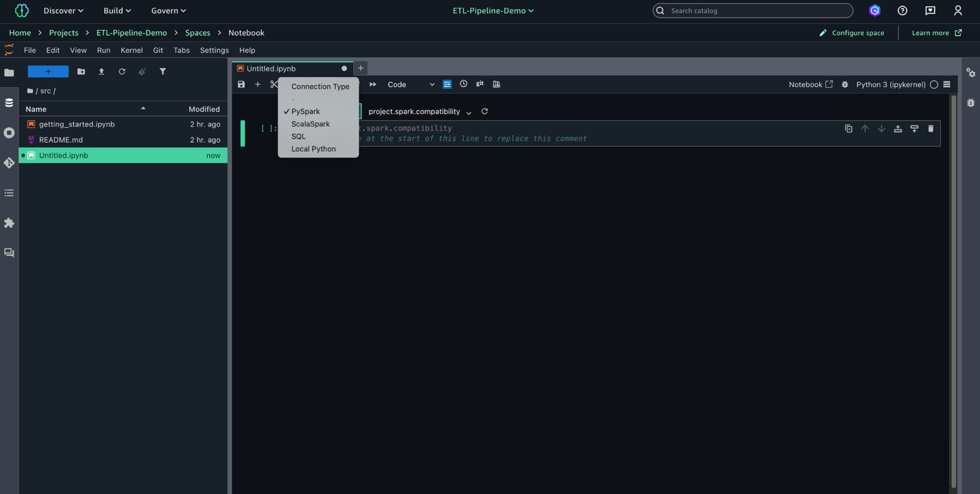980x494 pixels.
Task: Toggle the blue highlighted toolbar icon
Action: point(447,84)
